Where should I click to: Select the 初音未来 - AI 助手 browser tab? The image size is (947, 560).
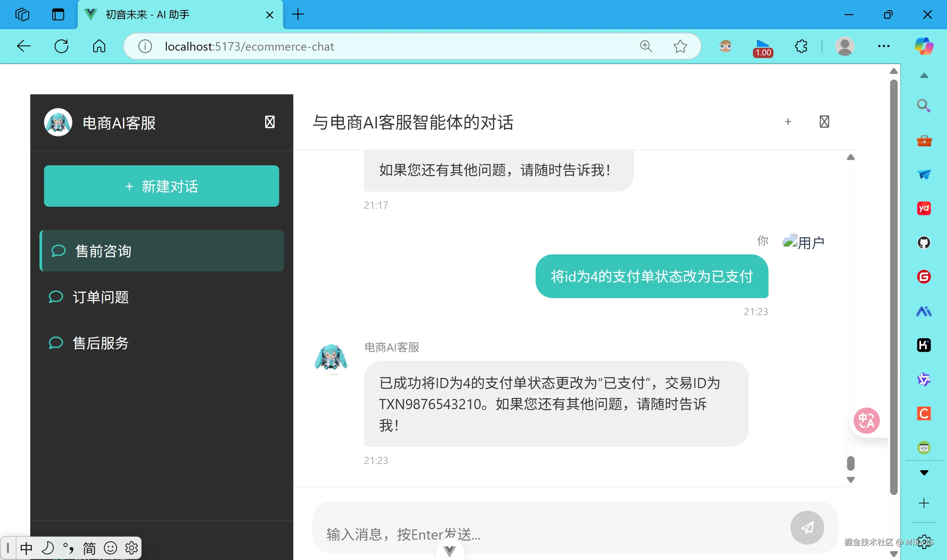click(x=148, y=14)
